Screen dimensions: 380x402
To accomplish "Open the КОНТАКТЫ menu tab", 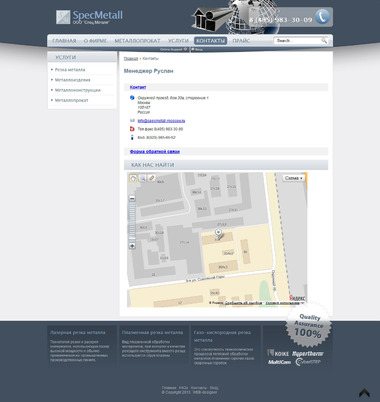I will 210,41.
